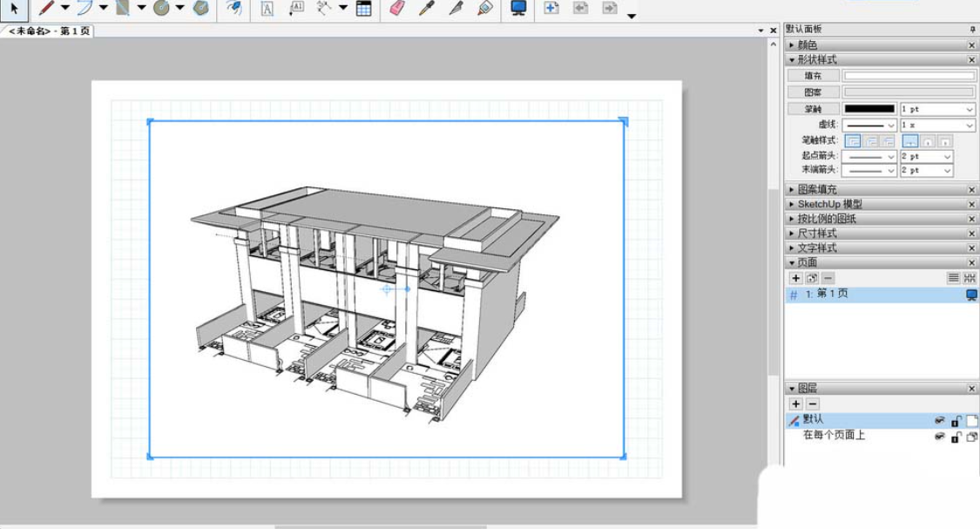Viewport: 980px width, 529px height.
Task: Expand the SketchUp 模型 panel
Action: coord(829,204)
